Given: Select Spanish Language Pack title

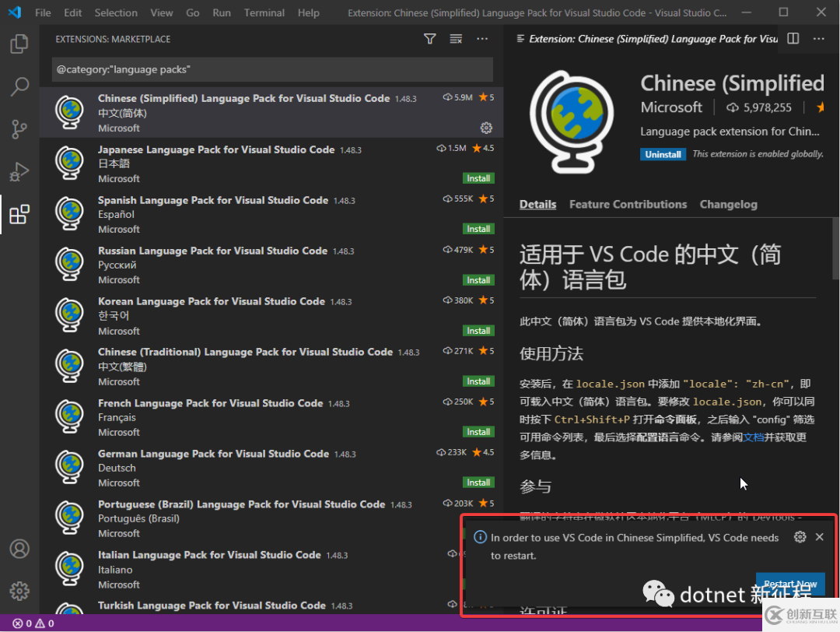Looking at the screenshot, I should coord(212,200).
